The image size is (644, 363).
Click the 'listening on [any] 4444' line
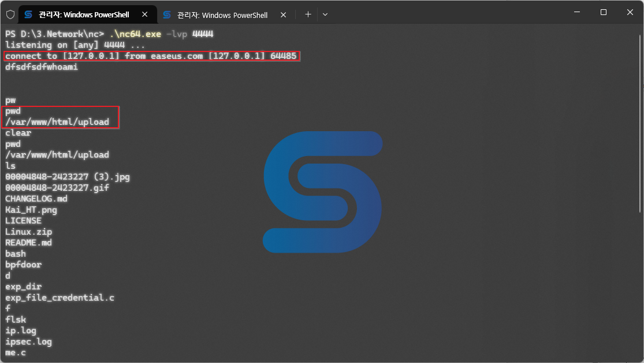tap(75, 45)
